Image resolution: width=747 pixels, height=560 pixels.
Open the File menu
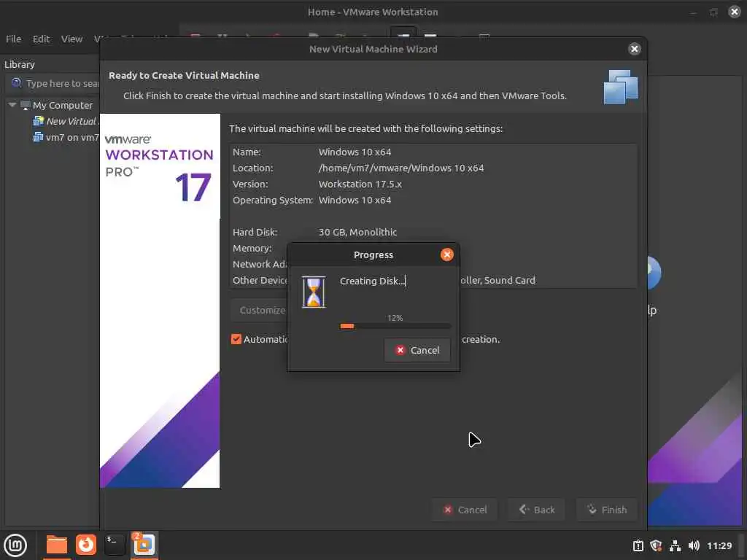click(13, 39)
